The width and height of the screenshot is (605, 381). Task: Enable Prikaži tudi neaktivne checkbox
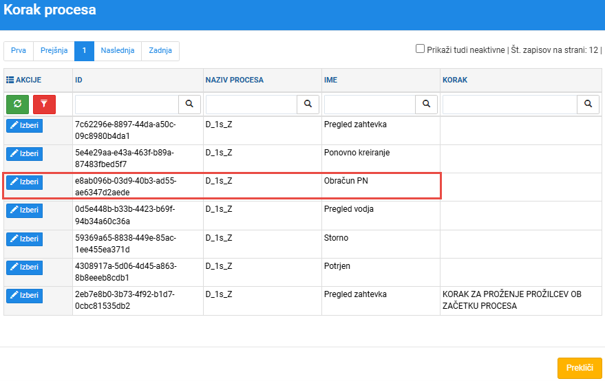coord(420,49)
